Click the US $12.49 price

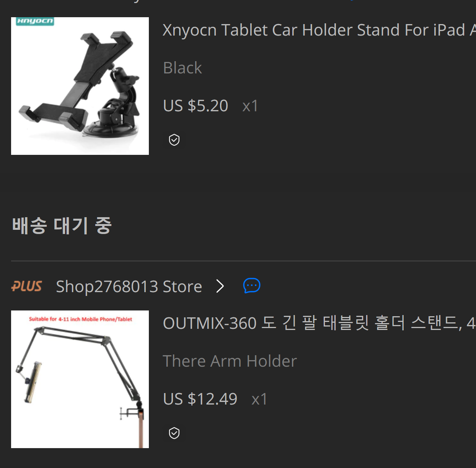(x=200, y=399)
